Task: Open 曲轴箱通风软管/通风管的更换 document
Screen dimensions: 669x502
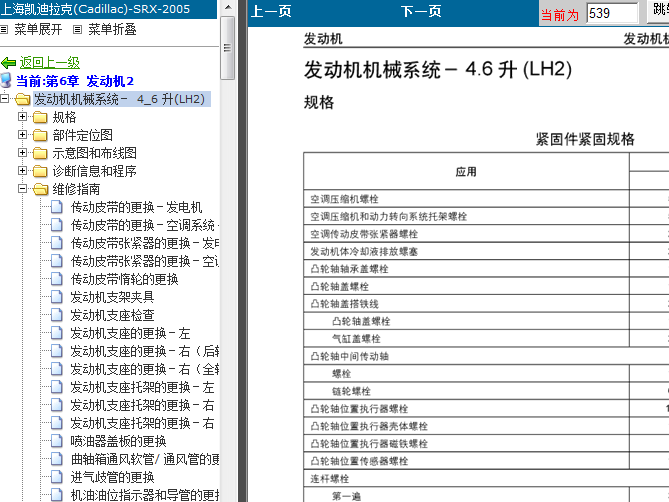Action: 145,459
